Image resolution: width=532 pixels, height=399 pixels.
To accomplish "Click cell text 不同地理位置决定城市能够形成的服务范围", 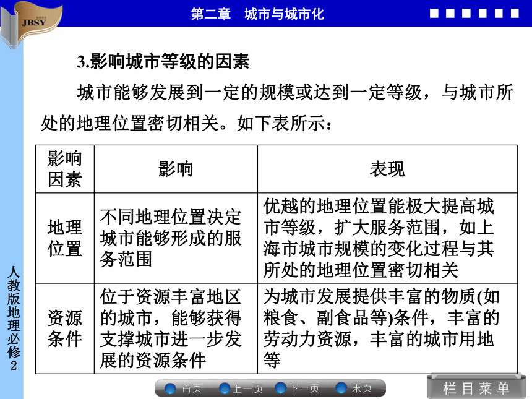I will pos(171,238).
